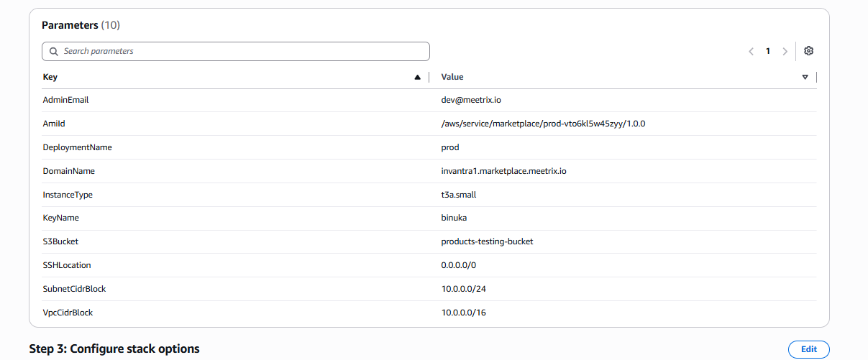Screen dimensions: 868x360
Task: Select the 10.0.0.0/16 value
Action: [463, 313]
